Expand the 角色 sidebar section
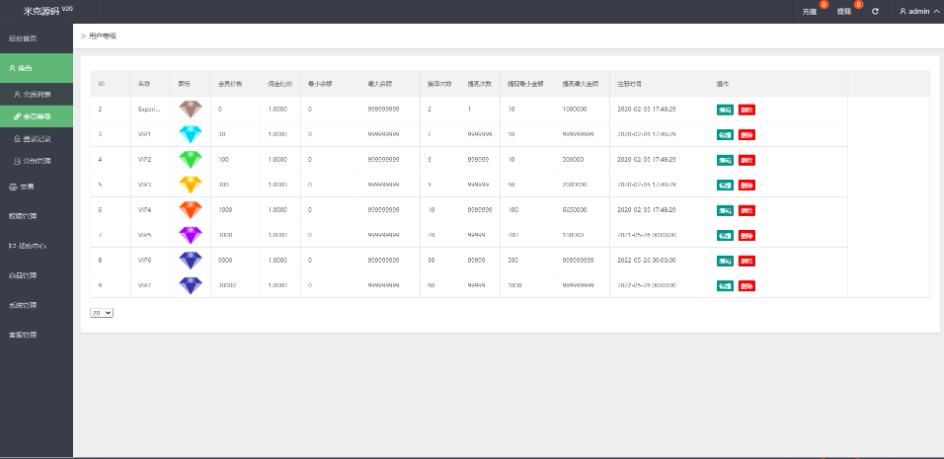Viewport: 944px width, 459px height. tap(36, 68)
